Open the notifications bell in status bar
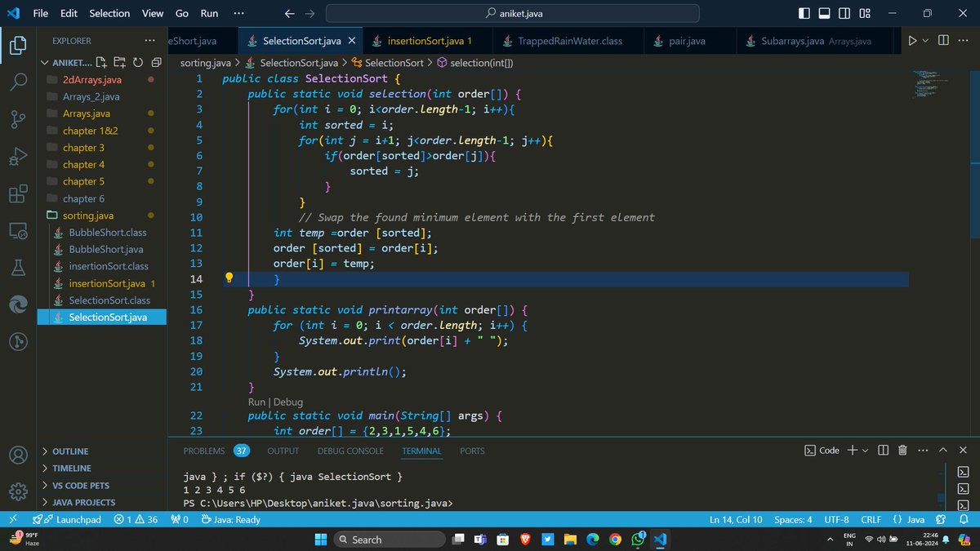The width and height of the screenshot is (980, 551). click(965, 519)
